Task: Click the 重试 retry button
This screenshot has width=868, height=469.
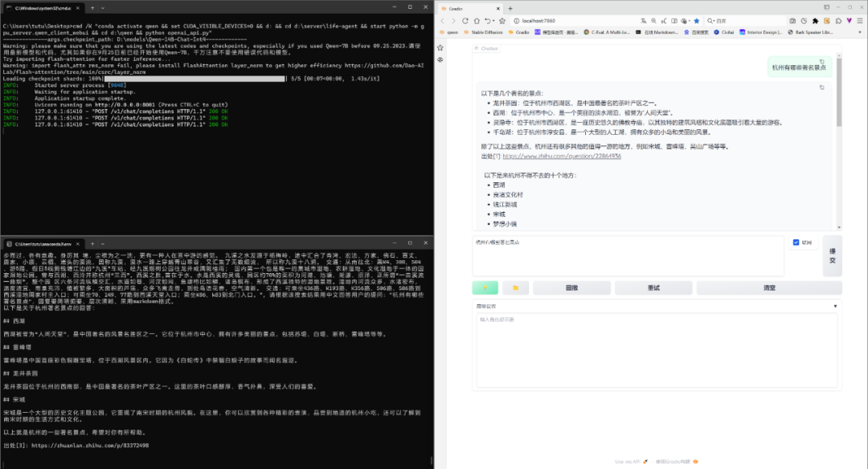Action: pos(655,288)
